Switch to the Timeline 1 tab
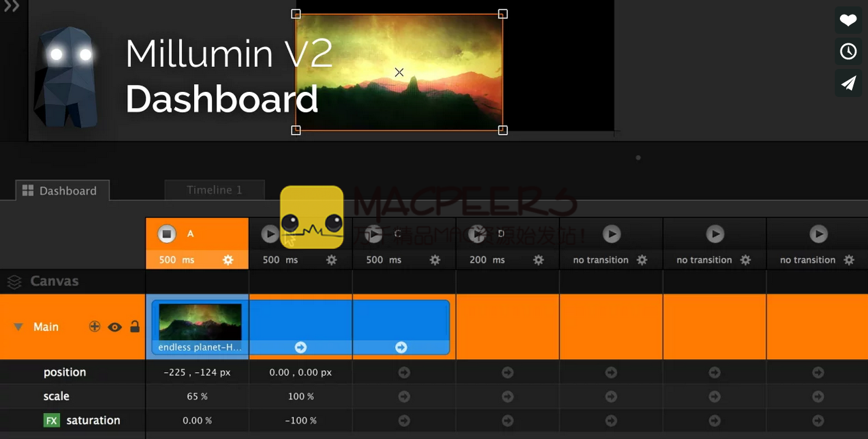This screenshot has width=868, height=439. pos(214,190)
